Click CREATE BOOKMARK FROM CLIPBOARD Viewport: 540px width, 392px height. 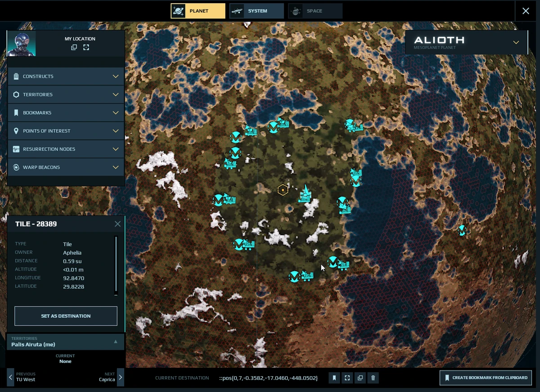(486, 378)
